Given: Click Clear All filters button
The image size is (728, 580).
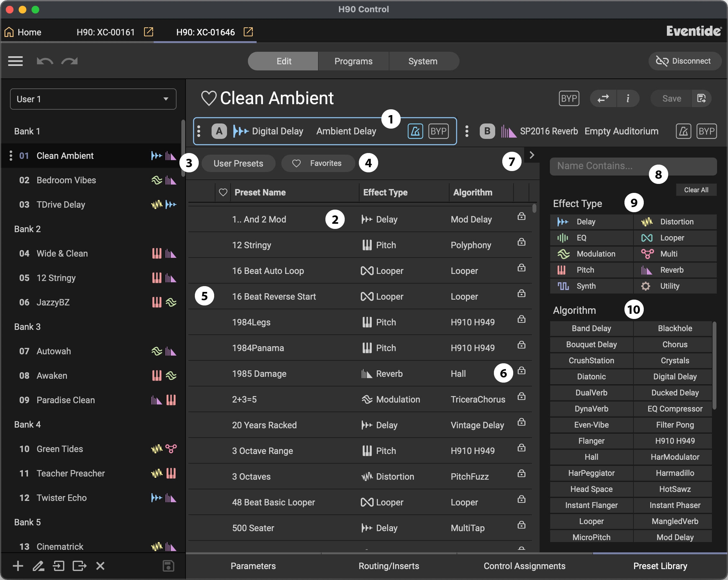Looking at the screenshot, I should pyautogui.click(x=696, y=190).
